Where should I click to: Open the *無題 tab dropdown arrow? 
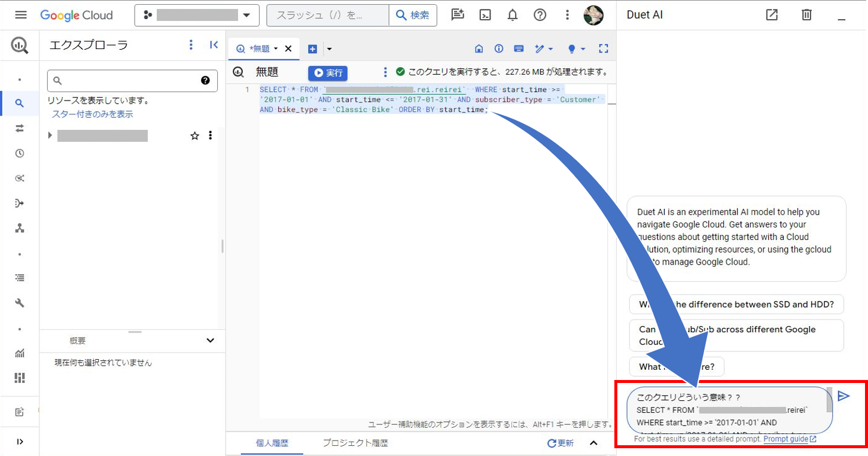click(276, 49)
